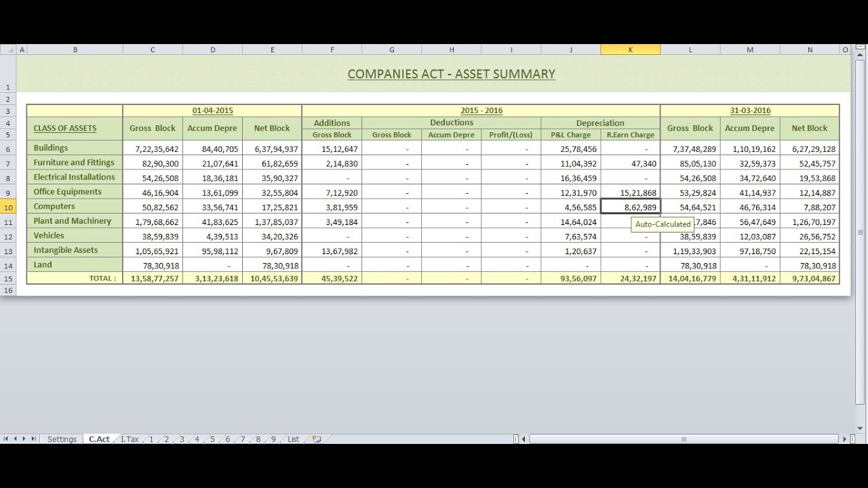Image resolution: width=868 pixels, height=488 pixels.
Task: Click P&L charge total 93,56,097
Action: tap(571, 279)
